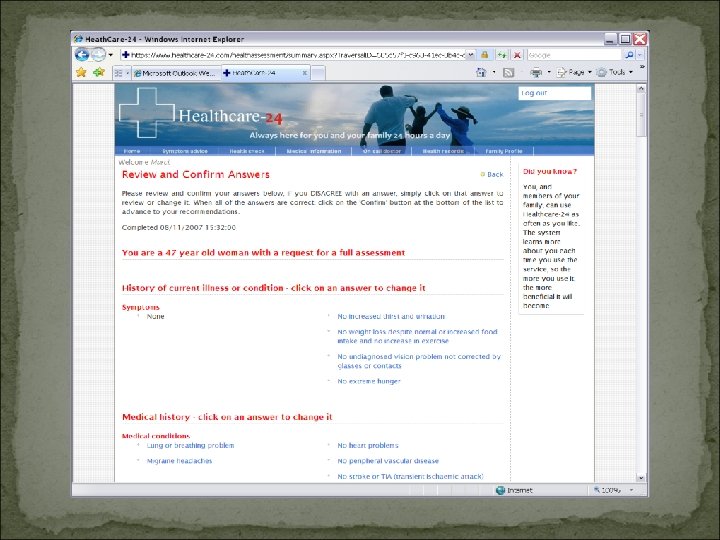Click 'No increased thirst and urination' answer
The image size is (720, 540).
(x=391, y=316)
